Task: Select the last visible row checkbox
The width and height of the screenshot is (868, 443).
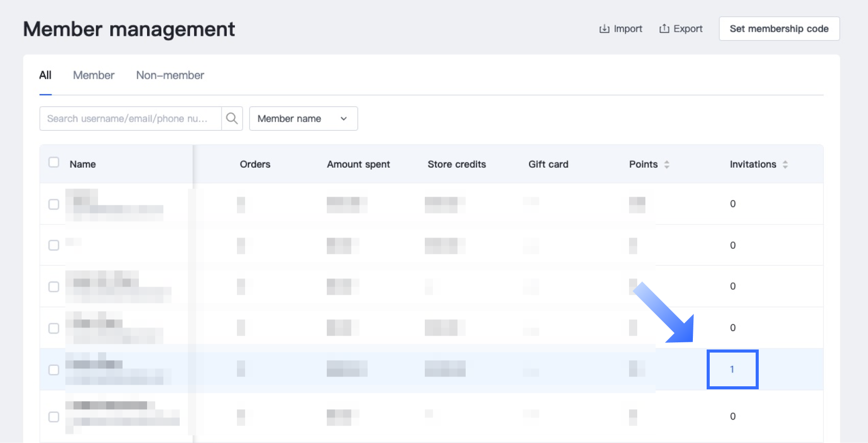Action: click(54, 417)
